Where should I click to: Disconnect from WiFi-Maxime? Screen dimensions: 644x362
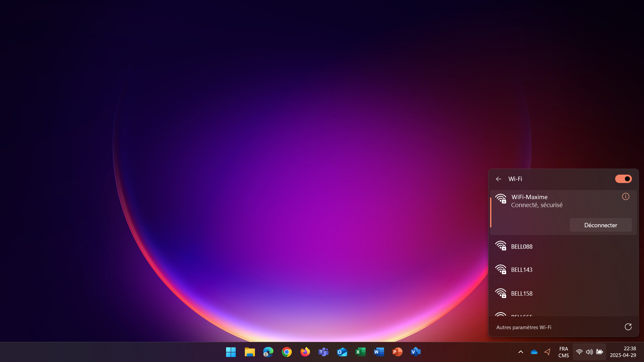point(600,225)
